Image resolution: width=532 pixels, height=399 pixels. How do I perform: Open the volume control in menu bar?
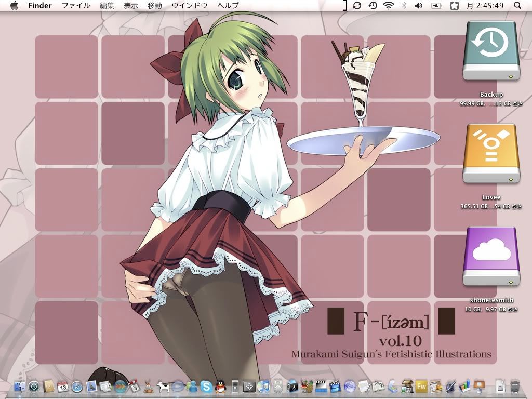[x=419, y=5]
